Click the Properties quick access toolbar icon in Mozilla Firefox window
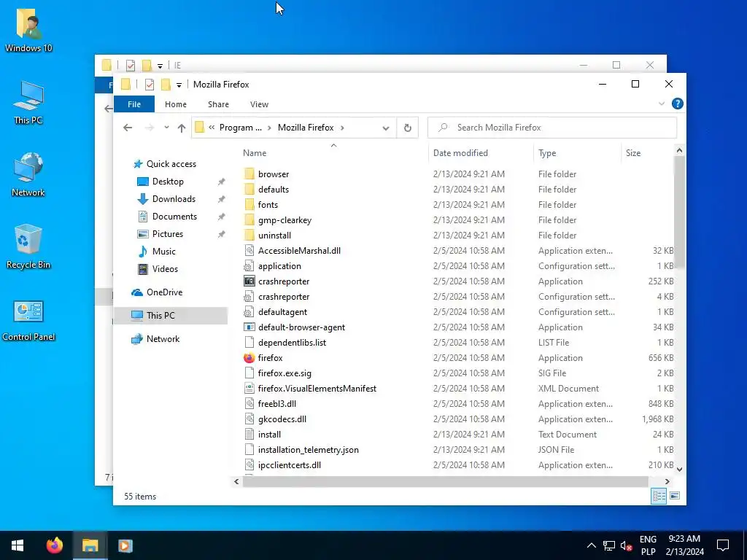Viewport: 747px width, 560px height. pyautogui.click(x=150, y=85)
